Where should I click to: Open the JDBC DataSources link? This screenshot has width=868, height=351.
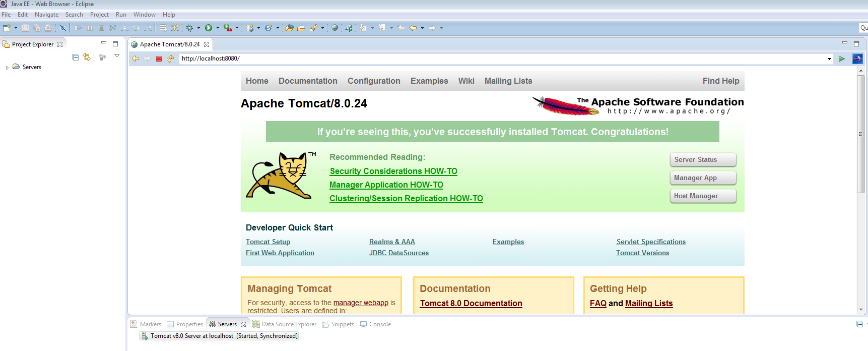click(399, 253)
